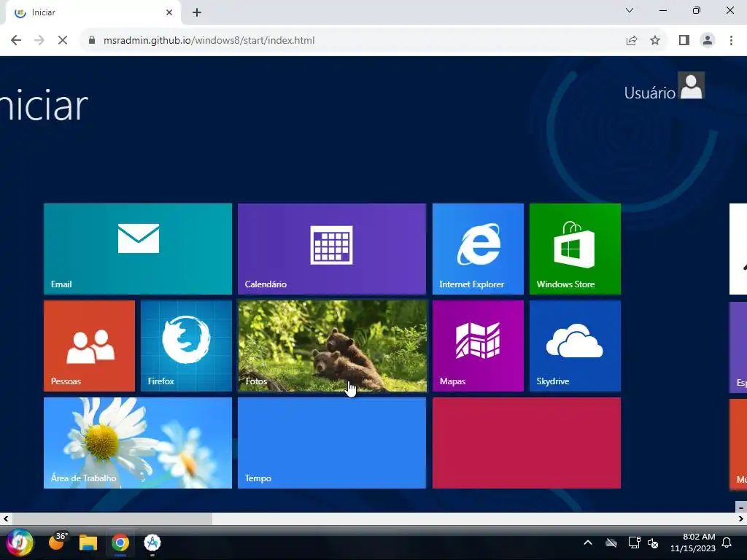Screen dimensions: 747x560
Task: Open the Windows Store tile
Action: [575, 249]
